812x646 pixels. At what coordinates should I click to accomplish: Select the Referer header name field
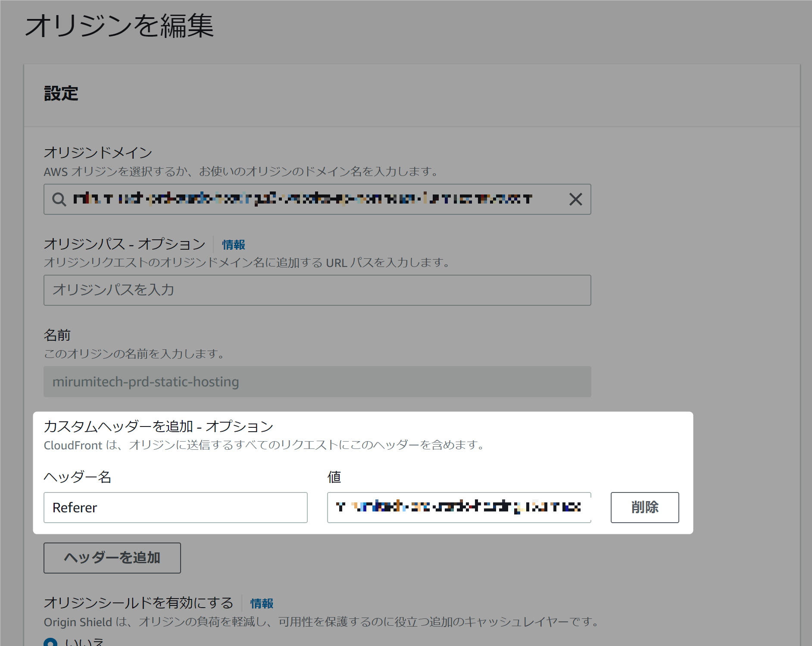click(x=175, y=508)
